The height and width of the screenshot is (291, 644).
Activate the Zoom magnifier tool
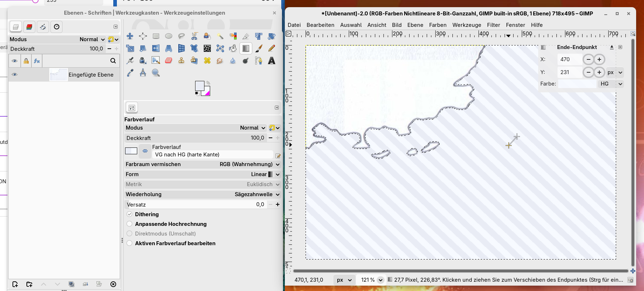(156, 73)
